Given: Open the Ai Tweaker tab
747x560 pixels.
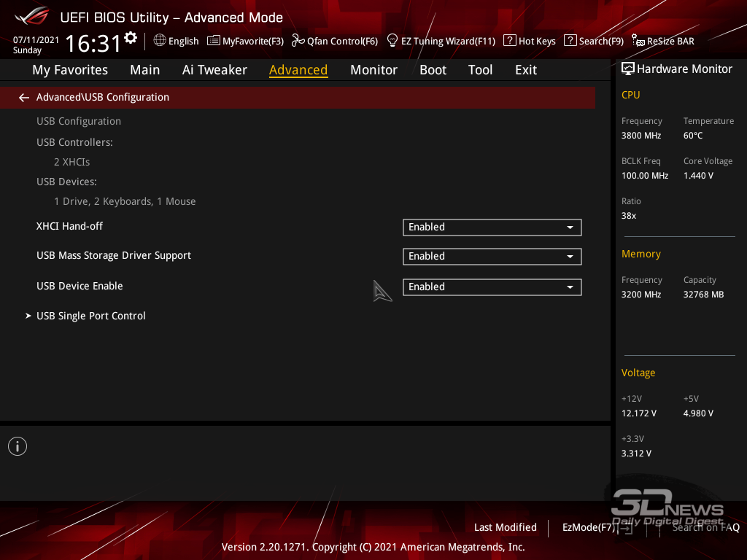Looking at the screenshot, I should [x=214, y=70].
